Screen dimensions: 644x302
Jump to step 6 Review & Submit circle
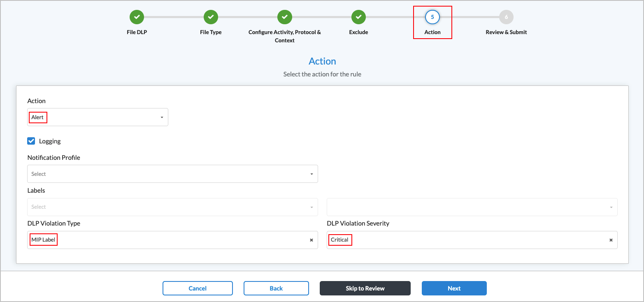(x=506, y=17)
